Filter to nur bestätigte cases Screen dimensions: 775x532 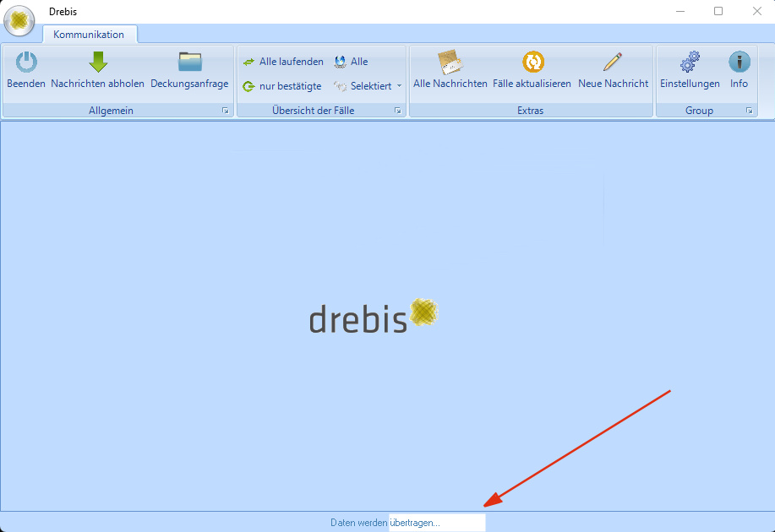282,86
